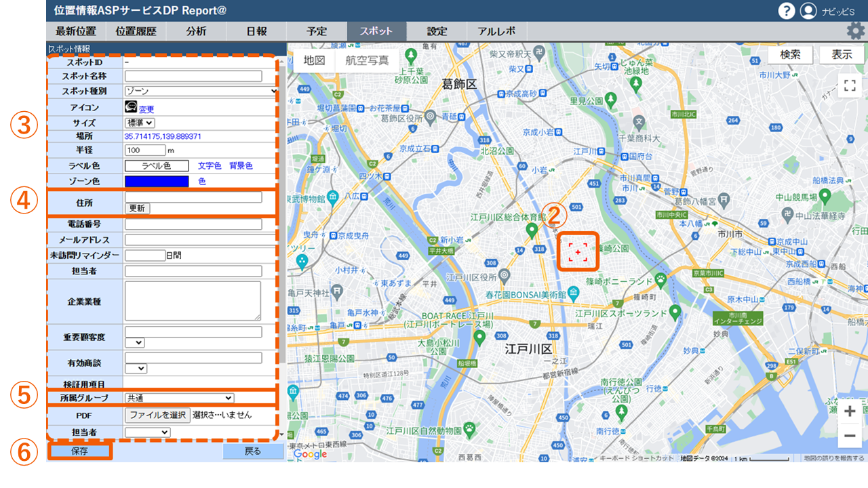Click the 江戸川区総合体育館 green map pin
The height and width of the screenshot is (488, 868).
coord(532,231)
